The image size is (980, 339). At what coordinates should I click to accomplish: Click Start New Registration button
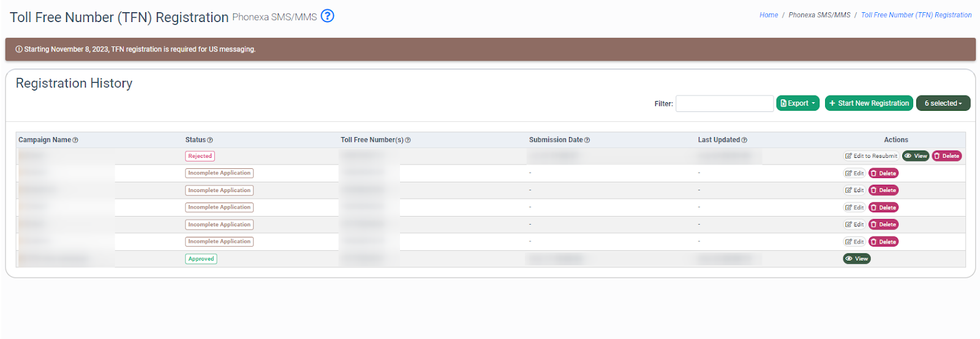click(869, 103)
